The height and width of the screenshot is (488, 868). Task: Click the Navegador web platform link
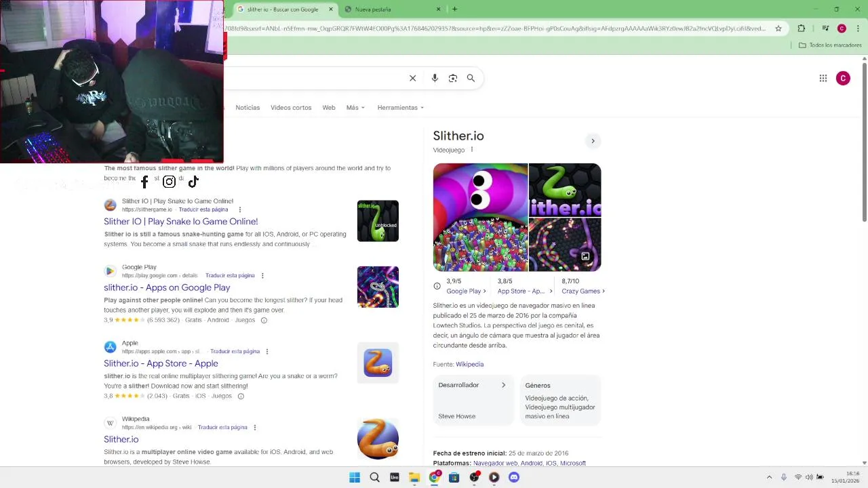(x=495, y=463)
